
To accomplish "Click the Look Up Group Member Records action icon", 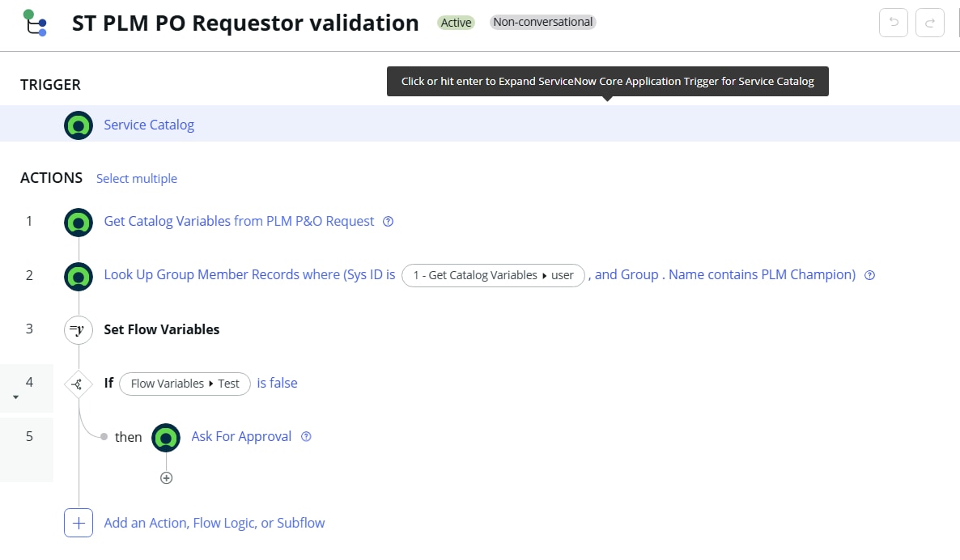I will point(79,274).
